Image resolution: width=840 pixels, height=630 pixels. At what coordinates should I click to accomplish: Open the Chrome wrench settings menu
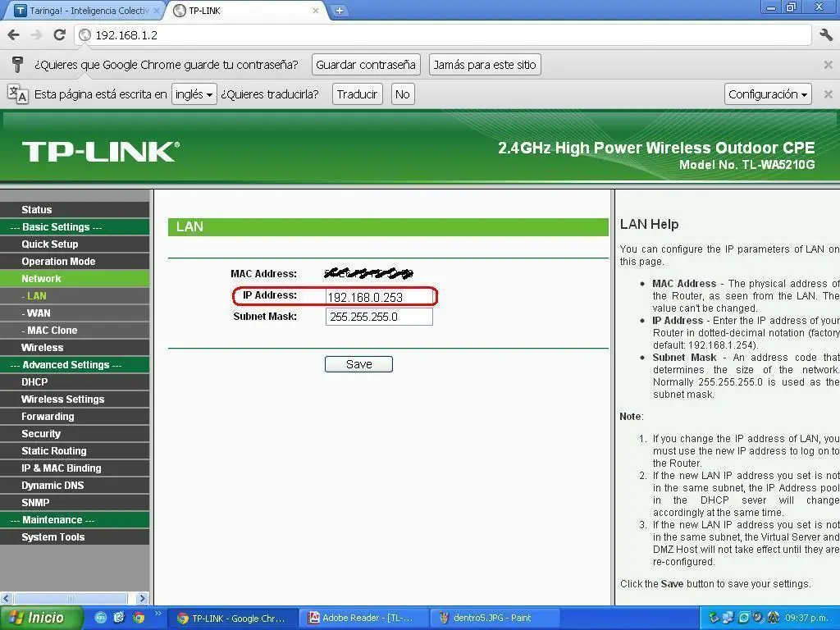click(826, 35)
